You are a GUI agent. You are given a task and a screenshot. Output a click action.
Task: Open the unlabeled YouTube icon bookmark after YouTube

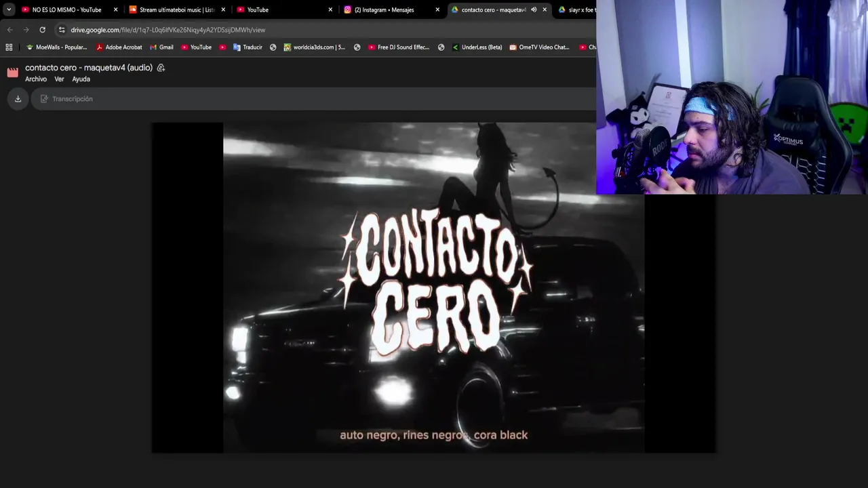coord(222,47)
